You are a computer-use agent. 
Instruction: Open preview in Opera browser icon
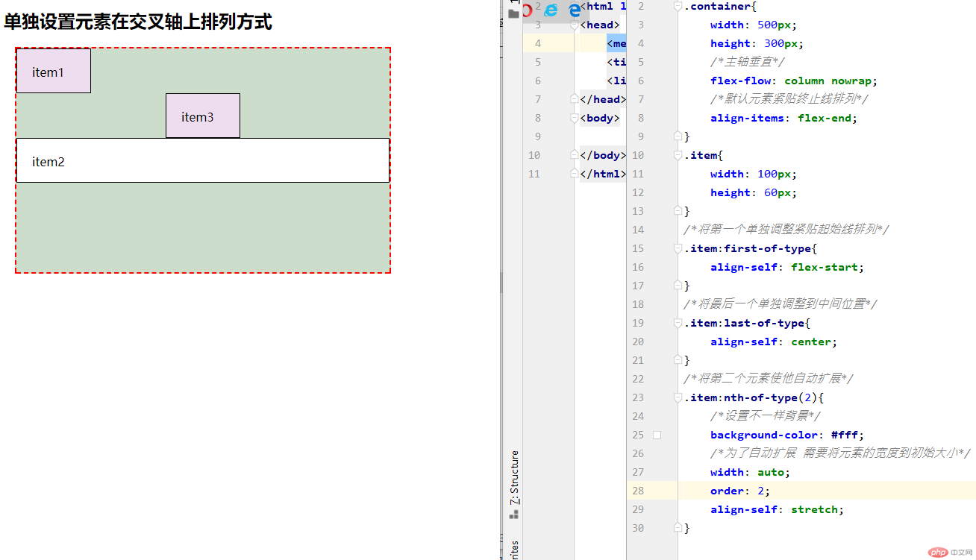528,10
